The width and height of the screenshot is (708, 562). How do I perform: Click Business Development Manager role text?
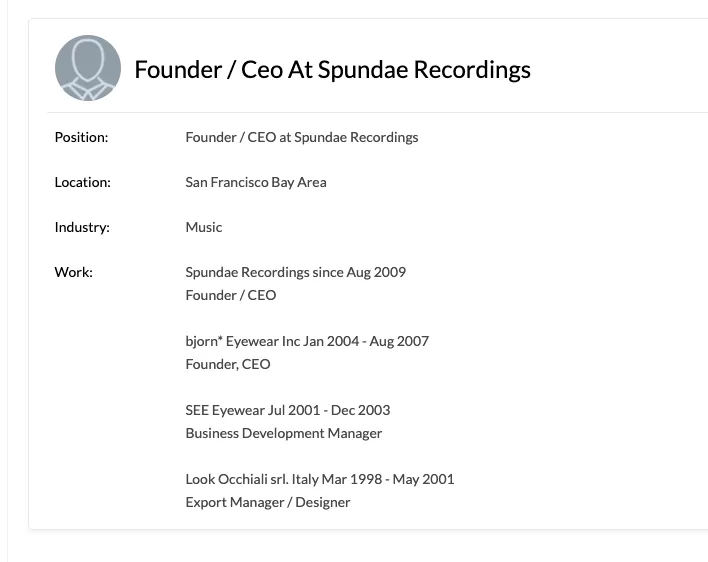tap(284, 433)
